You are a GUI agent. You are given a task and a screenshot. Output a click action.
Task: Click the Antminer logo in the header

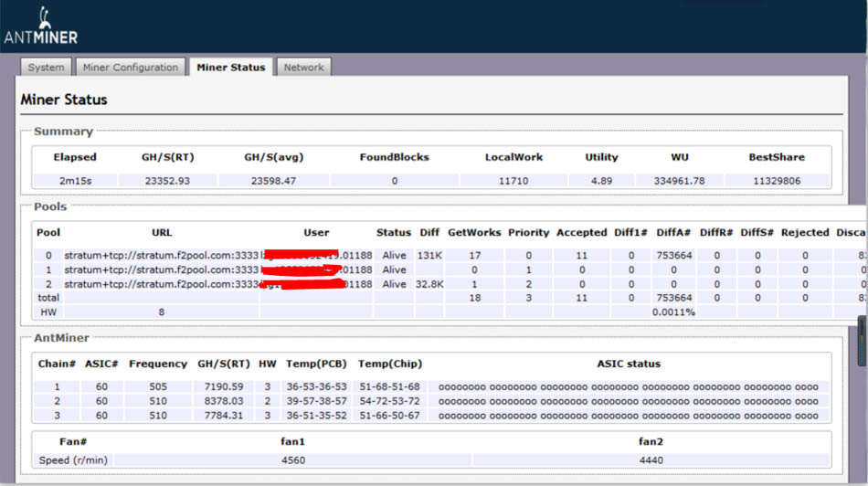(x=41, y=27)
